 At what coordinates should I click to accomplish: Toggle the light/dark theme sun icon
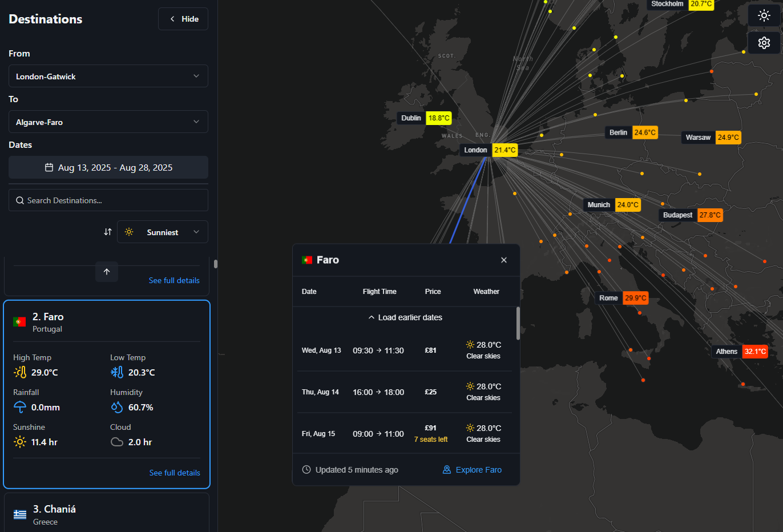tap(764, 15)
